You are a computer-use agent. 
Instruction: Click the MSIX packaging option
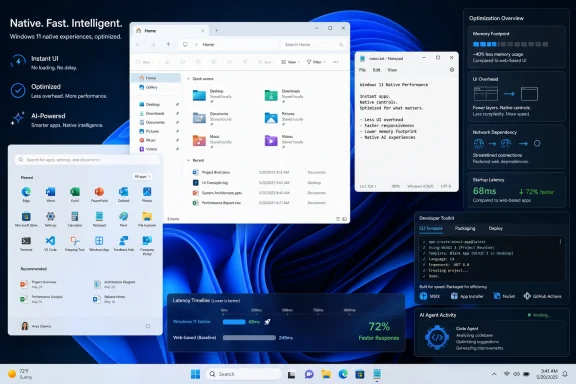click(430, 296)
